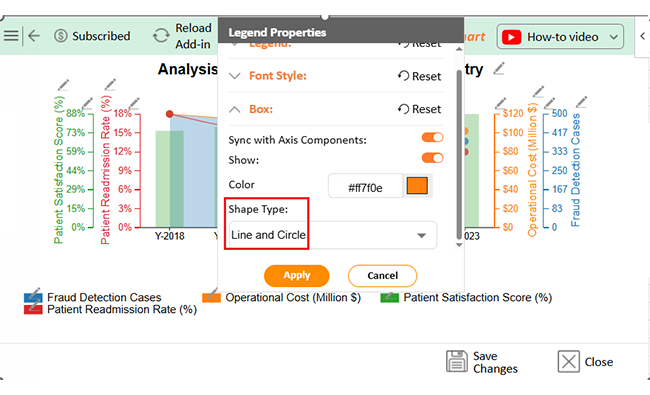Collapse the Box section

pos(235,109)
